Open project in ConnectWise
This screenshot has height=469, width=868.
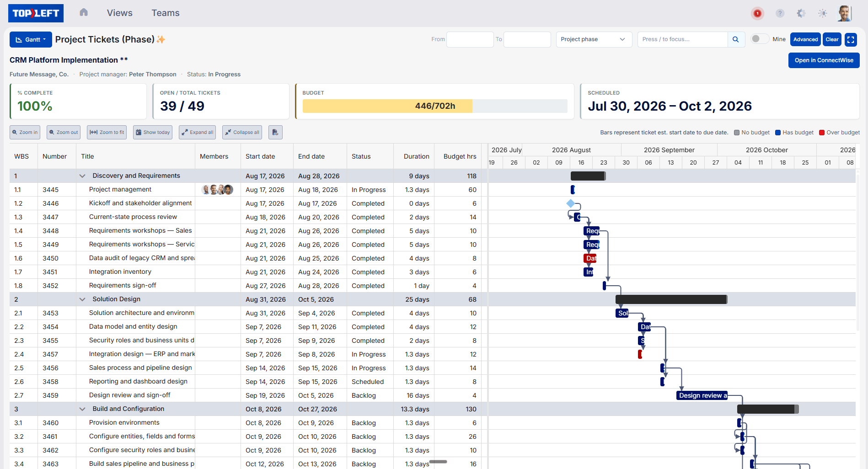(824, 60)
